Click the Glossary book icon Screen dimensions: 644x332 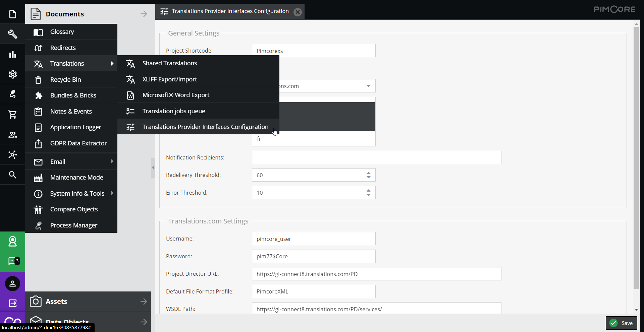[38, 32]
